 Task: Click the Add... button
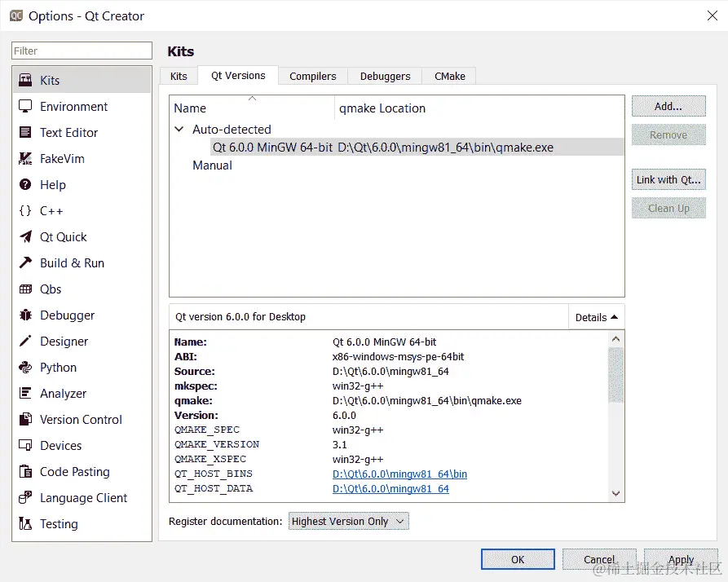tap(668, 106)
